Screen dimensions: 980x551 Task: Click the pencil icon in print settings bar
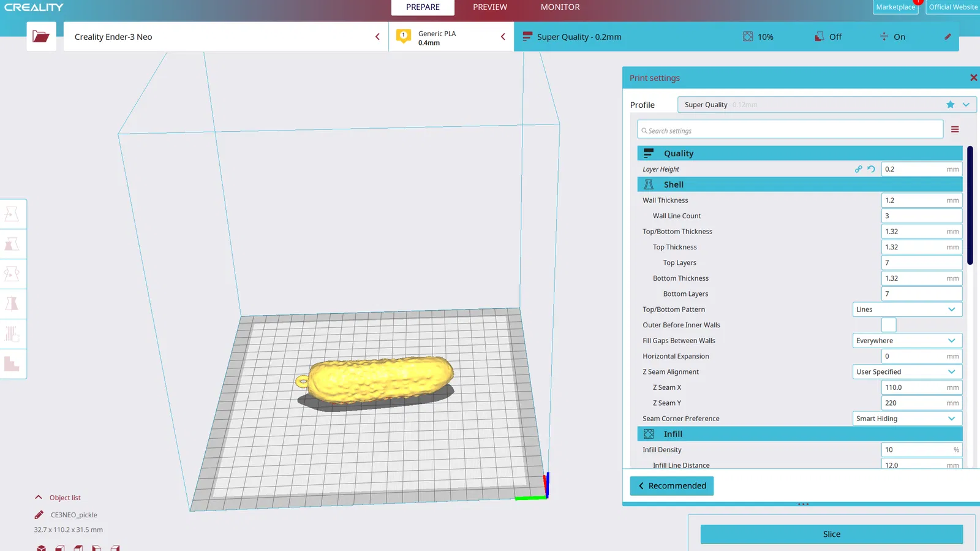(948, 37)
